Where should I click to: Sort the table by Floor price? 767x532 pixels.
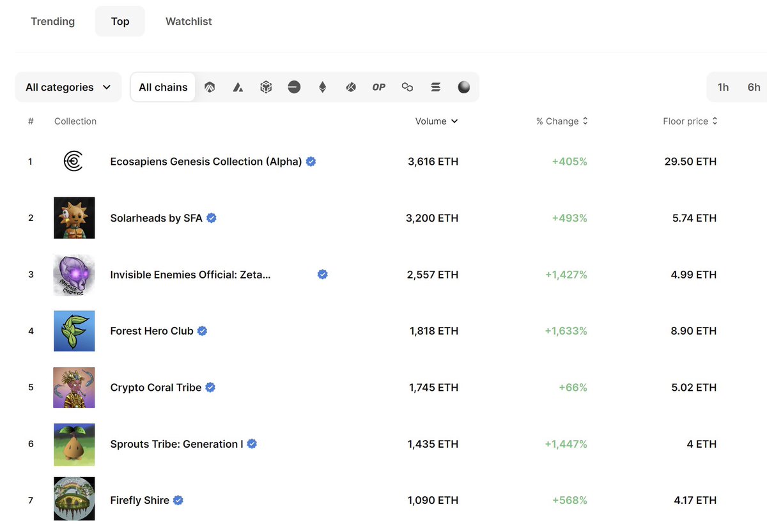pos(690,121)
